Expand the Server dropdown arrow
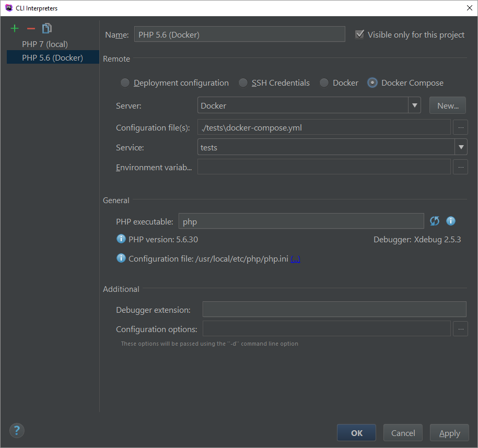The width and height of the screenshot is (478, 448). (x=415, y=105)
